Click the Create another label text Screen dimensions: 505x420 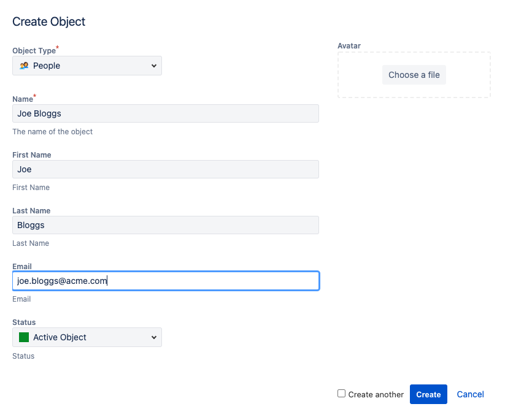tap(376, 395)
